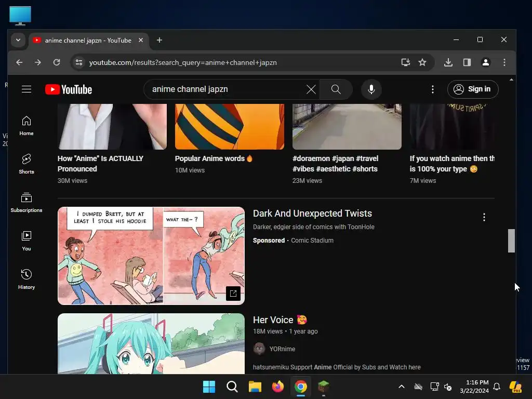Clear the search box with the X

click(311, 89)
